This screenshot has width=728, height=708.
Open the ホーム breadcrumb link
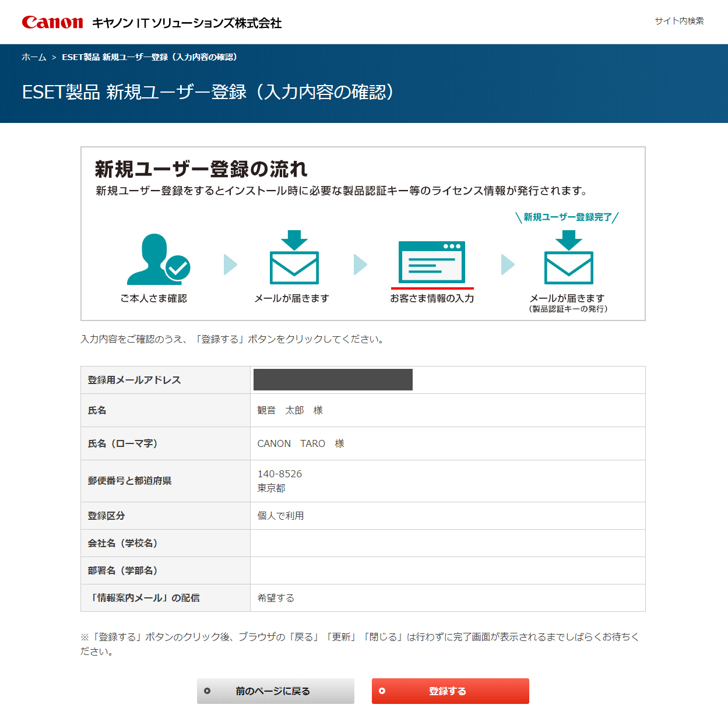pos(34,57)
